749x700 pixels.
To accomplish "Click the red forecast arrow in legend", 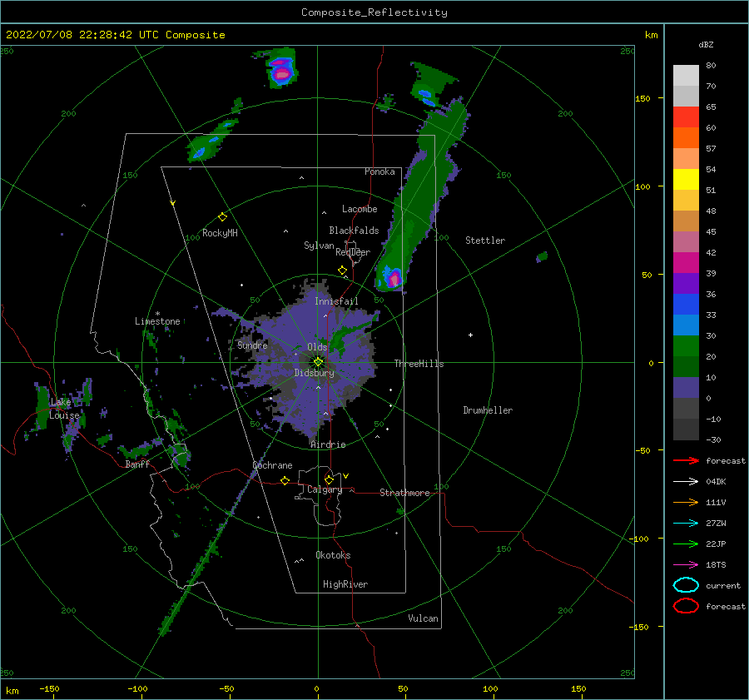I will coord(686,460).
